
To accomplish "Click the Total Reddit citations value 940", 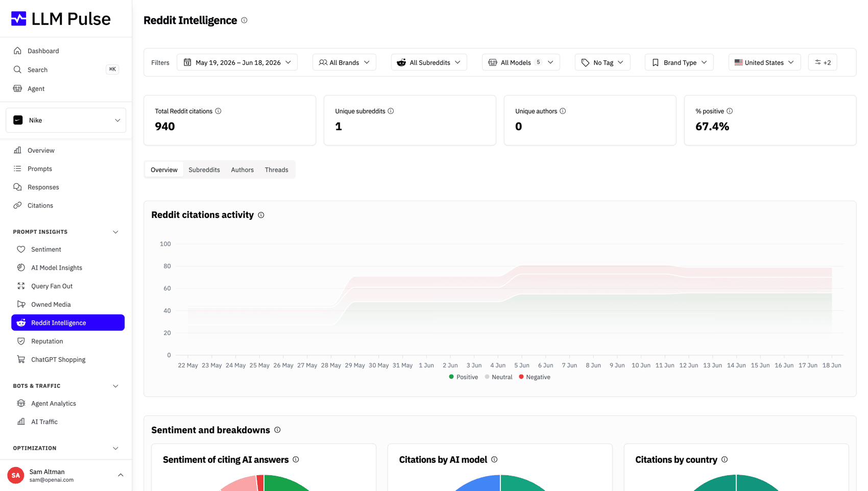I will 165,127.
